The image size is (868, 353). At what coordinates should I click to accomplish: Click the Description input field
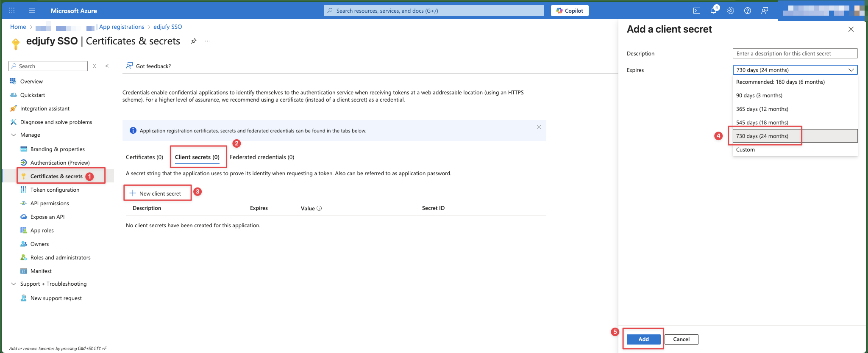tap(795, 53)
